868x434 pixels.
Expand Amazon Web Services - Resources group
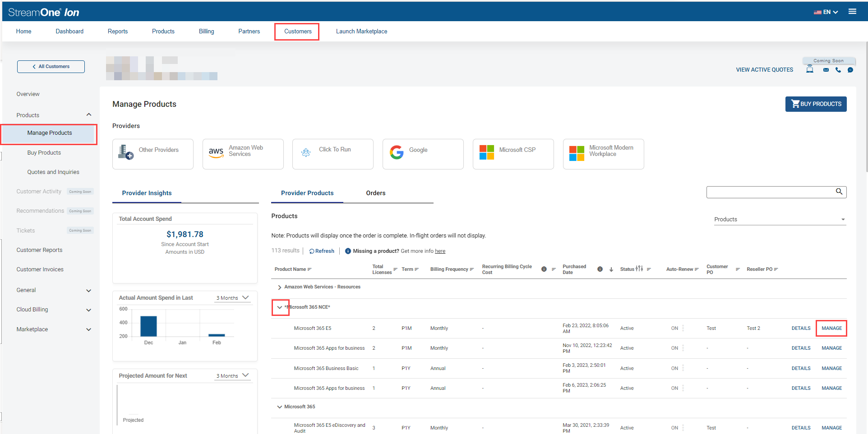(280, 288)
